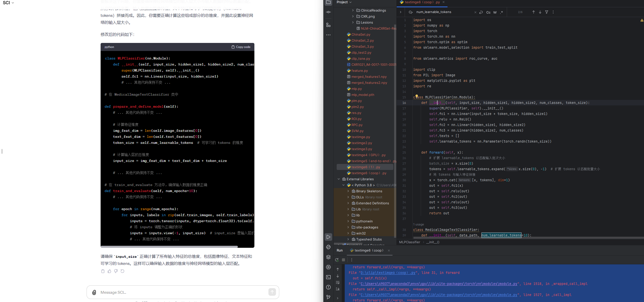
Task: Click the MLPClassifier breadcrumb
Action: tap(409, 242)
